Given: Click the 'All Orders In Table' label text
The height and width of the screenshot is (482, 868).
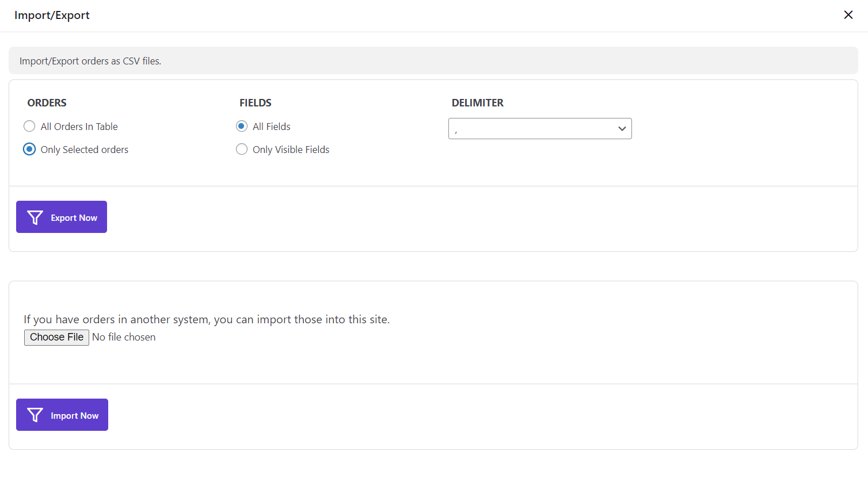Looking at the screenshot, I should click(x=79, y=127).
